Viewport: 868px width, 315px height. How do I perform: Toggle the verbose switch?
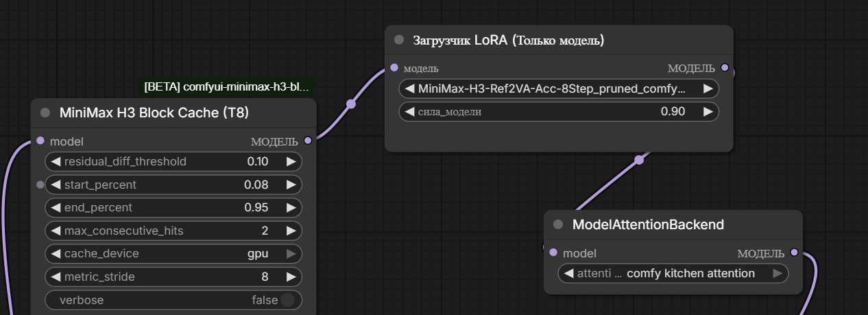[x=287, y=300]
